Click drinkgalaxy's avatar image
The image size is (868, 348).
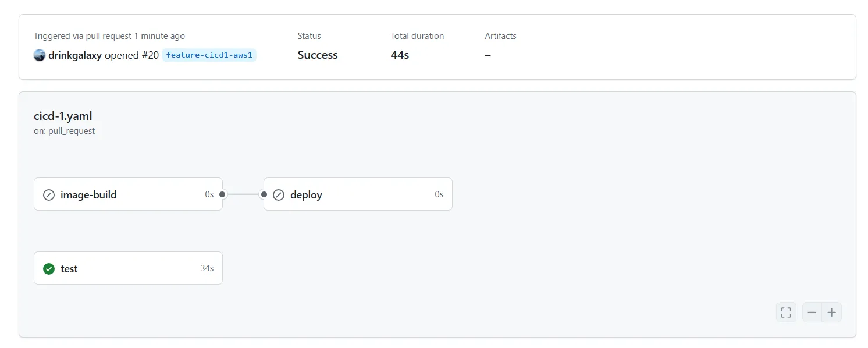pyautogui.click(x=40, y=55)
